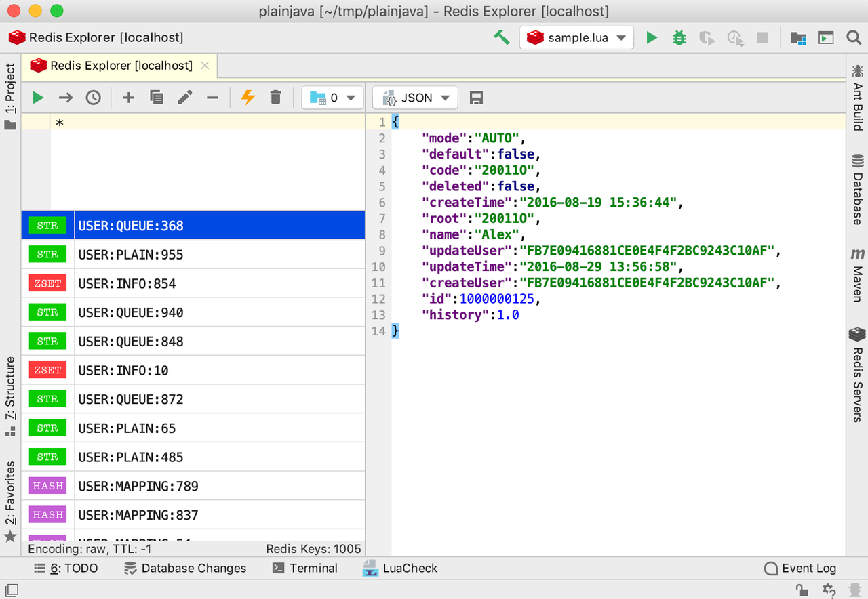
Task: Click the build hammer icon
Action: (501, 37)
